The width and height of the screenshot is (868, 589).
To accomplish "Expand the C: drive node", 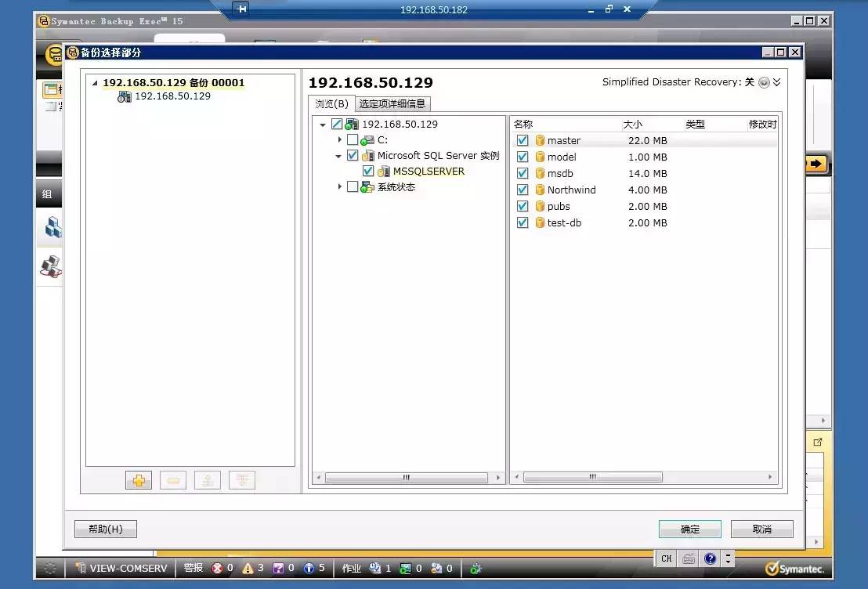I will pos(339,139).
